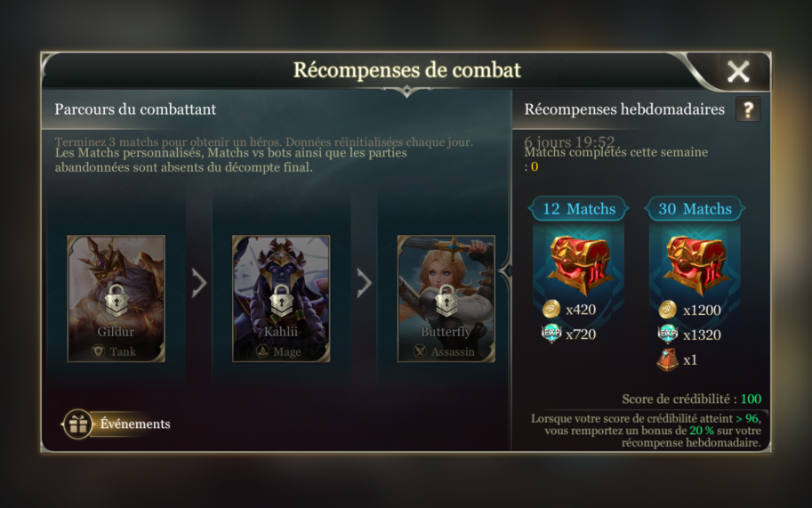Click arrow between Gildur and Kahlii
Screen dimensions: 812x508
tap(199, 283)
